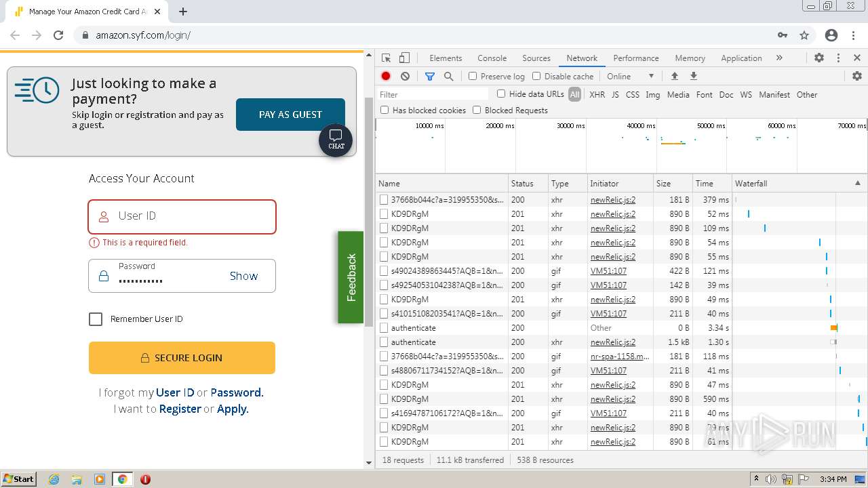Go back in the browser
The height and width of the screenshot is (488, 868).
pos(15,35)
